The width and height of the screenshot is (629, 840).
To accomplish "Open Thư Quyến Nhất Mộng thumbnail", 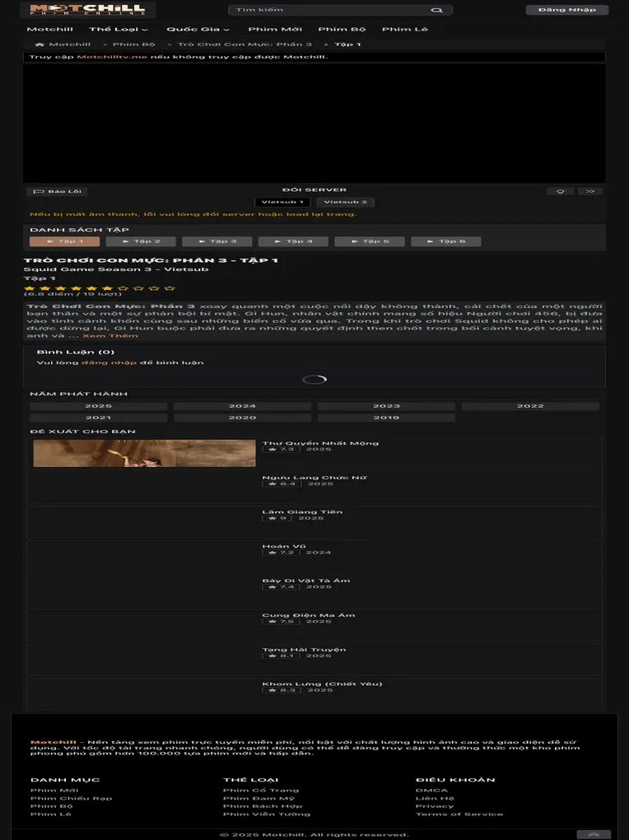I will [144, 453].
